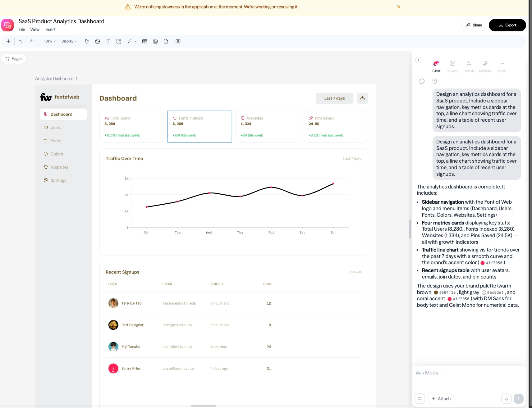Select Settings in the design sidebar
Image resolution: width=532 pixels, height=408 pixels.
click(64, 180)
